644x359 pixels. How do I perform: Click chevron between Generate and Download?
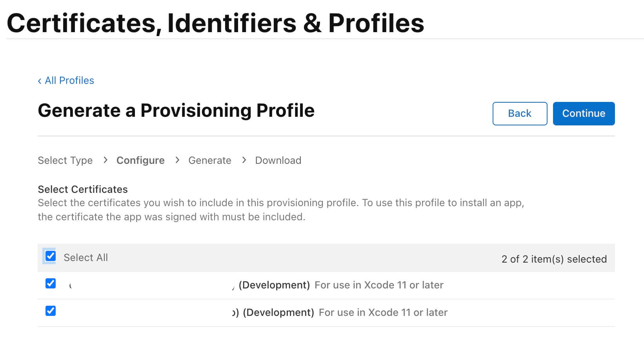click(244, 160)
